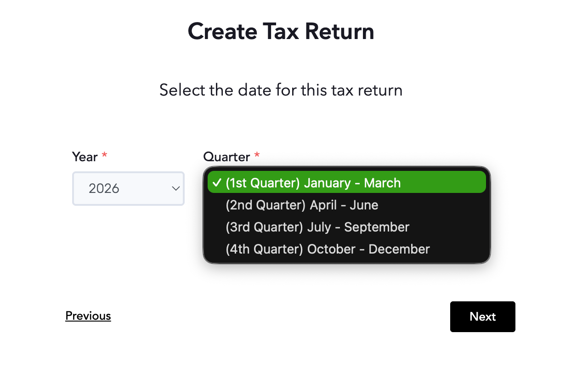This screenshot has width=588, height=373.
Task: Click 'March' in the highlighted quarter entry
Action: 382,183
